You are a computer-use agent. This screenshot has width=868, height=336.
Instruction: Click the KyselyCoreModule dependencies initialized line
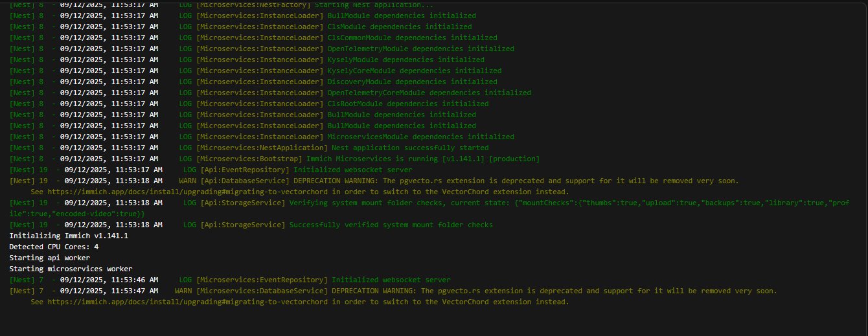click(414, 71)
